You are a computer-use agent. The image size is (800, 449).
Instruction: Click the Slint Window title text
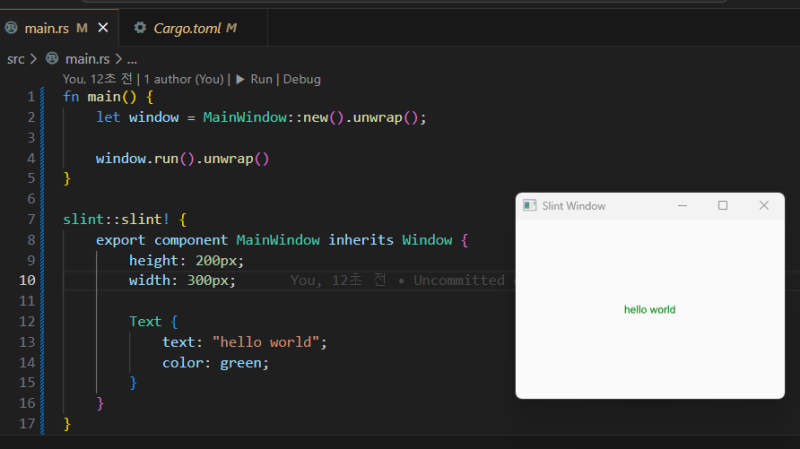[573, 205]
